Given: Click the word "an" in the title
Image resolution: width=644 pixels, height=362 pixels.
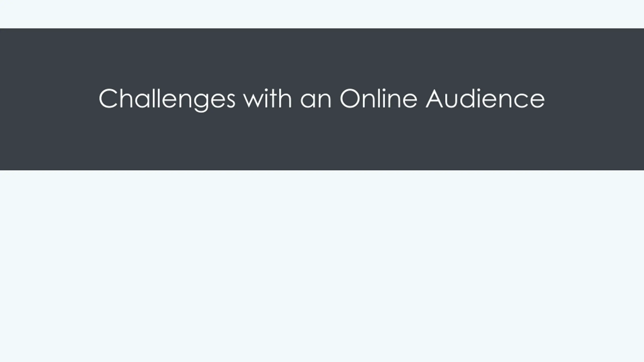Looking at the screenshot, I should 316,101.
